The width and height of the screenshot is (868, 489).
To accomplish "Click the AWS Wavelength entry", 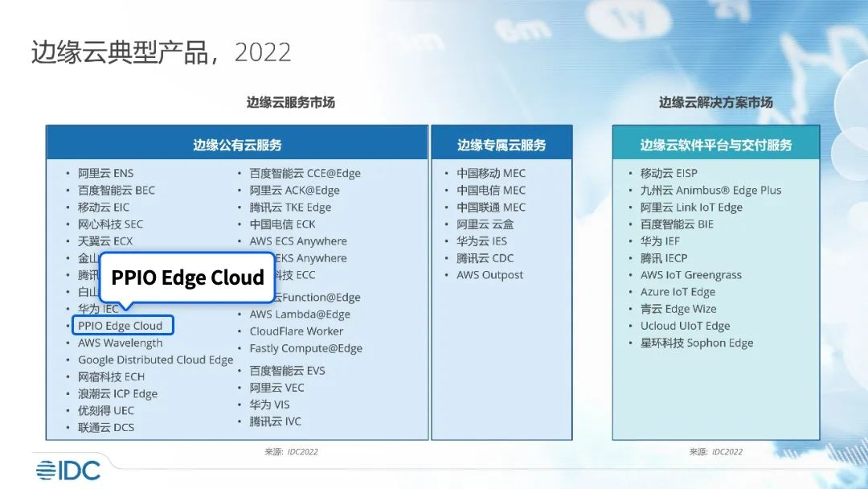I will pyautogui.click(x=120, y=343).
